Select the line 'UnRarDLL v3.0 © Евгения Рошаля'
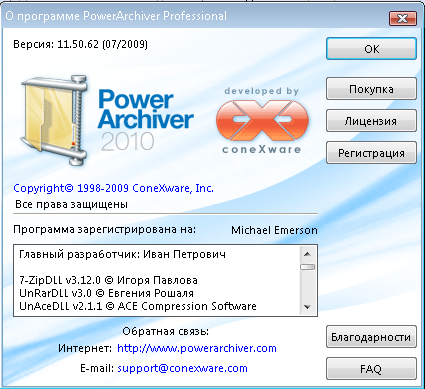Image resolution: width=425 pixels, height=389 pixels. pos(106,293)
